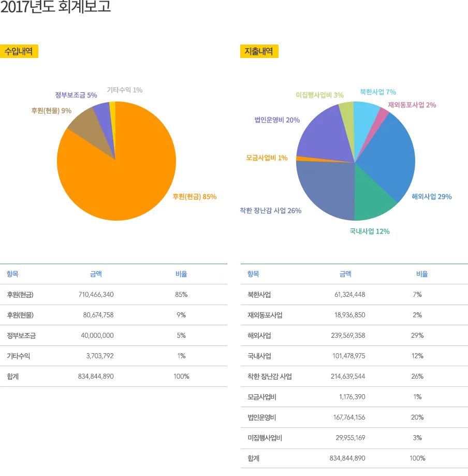Click the pie label "재외동포사업 2%"
This screenshot has height=476, width=468.
(412, 105)
